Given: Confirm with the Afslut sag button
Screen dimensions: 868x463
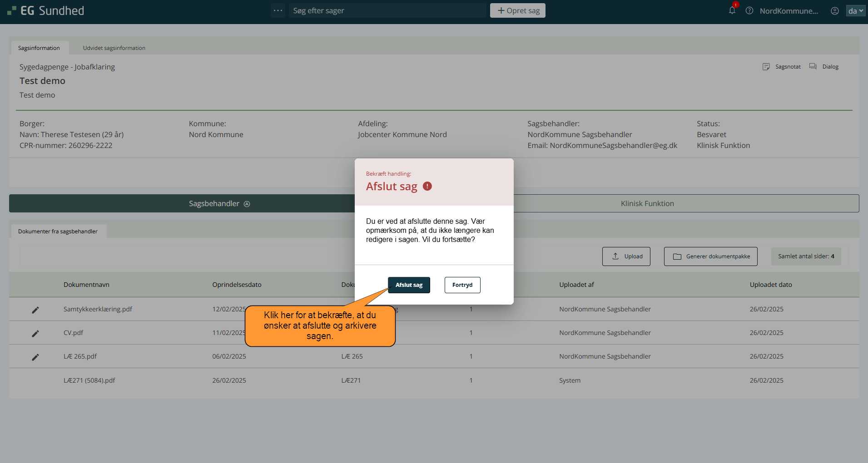Looking at the screenshot, I should [x=409, y=285].
